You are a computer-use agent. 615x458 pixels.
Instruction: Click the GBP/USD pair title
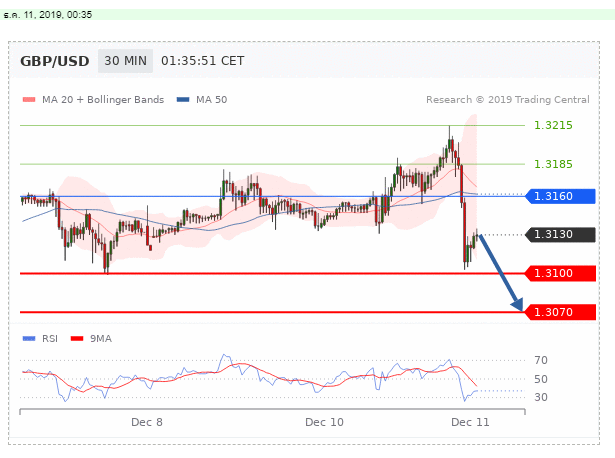(55, 61)
